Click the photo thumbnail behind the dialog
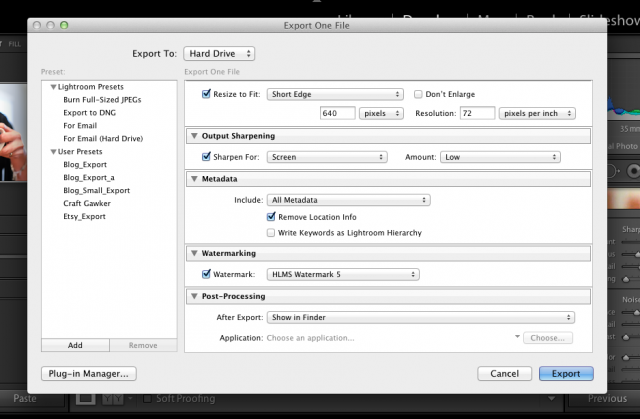 click(13, 132)
